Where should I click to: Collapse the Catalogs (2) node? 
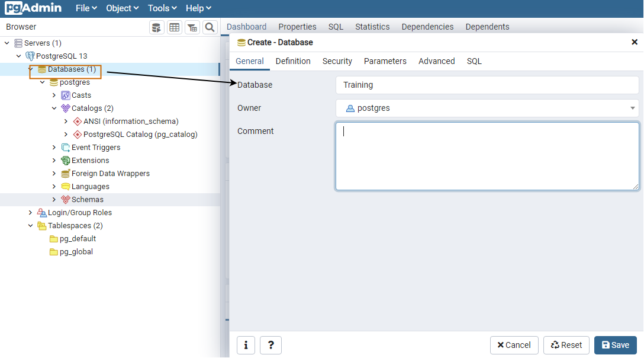coord(54,108)
